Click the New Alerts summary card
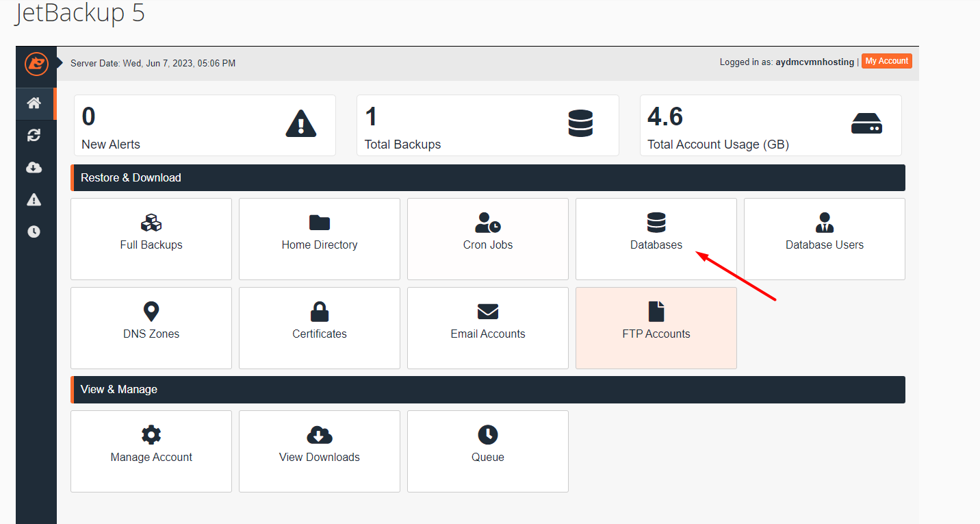 click(x=205, y=125)
